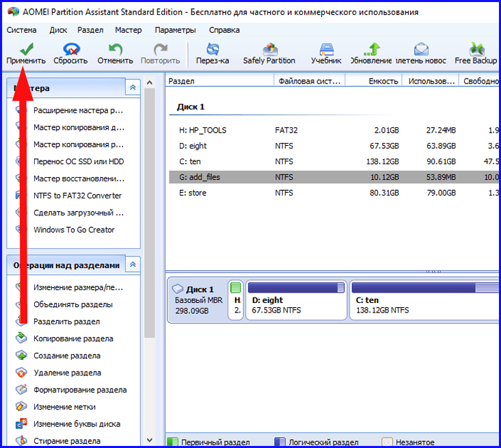501x448 pixels.
Task: Click the Форматирование раздела icon
Action: click(21, 389)
